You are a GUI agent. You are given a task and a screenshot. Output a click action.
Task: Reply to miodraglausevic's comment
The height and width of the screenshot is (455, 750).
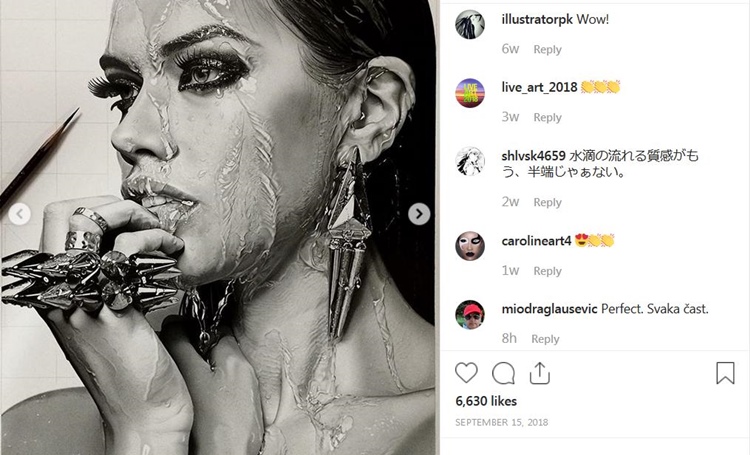tap(545, 339)
